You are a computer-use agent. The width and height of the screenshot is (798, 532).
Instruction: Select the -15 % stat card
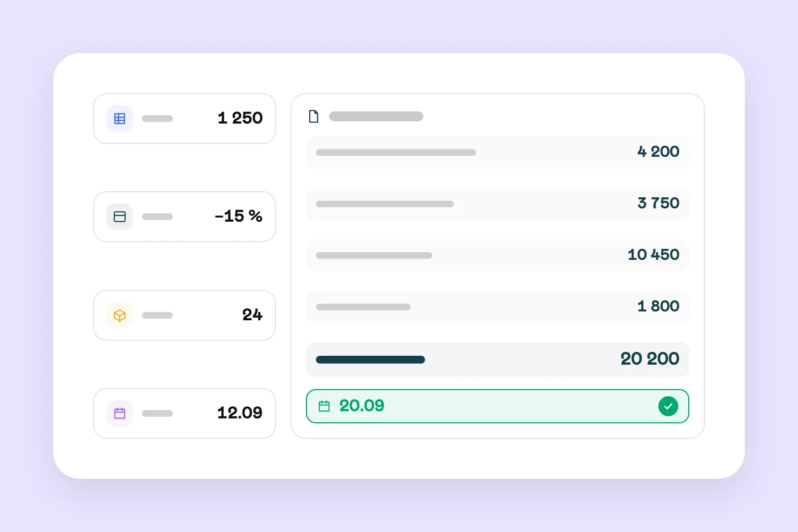coord(185,217)
